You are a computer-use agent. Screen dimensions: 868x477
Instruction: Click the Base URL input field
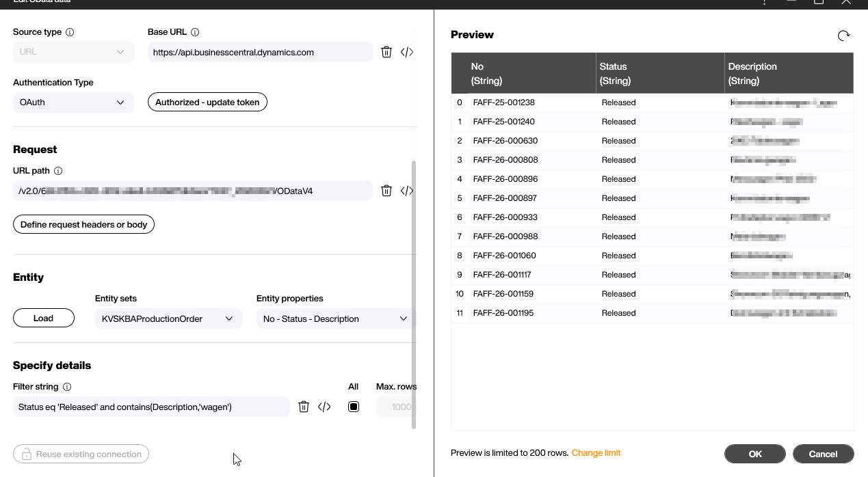260,52
